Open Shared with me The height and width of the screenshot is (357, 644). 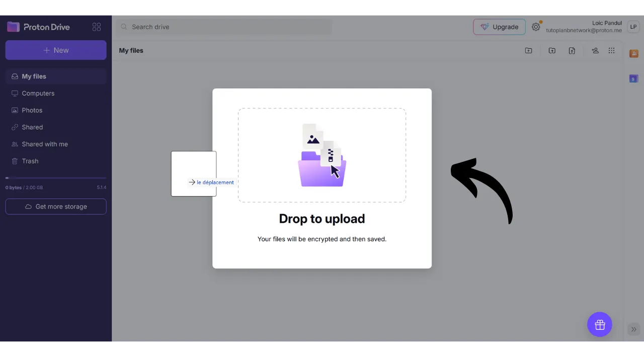(x=56, y=144)
